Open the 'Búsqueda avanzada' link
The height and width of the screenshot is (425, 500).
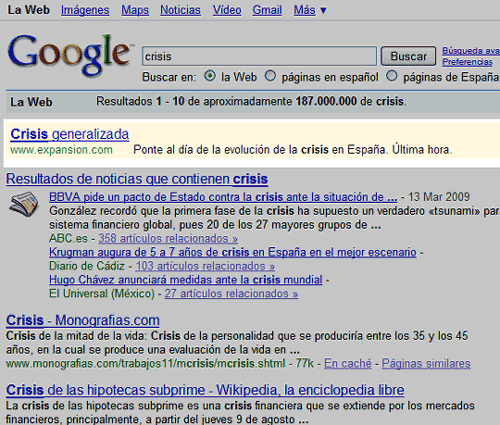point(471,51)
